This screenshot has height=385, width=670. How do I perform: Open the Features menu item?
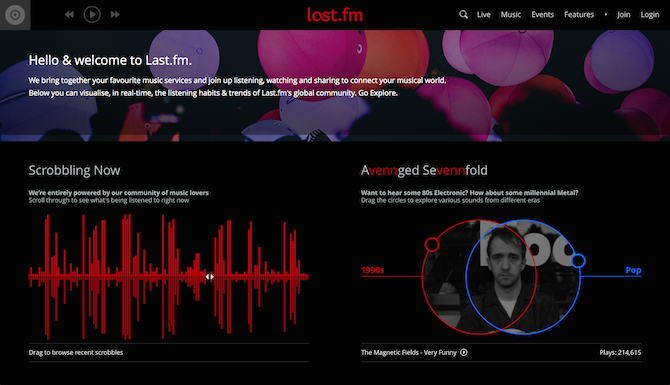click(579, 15)
